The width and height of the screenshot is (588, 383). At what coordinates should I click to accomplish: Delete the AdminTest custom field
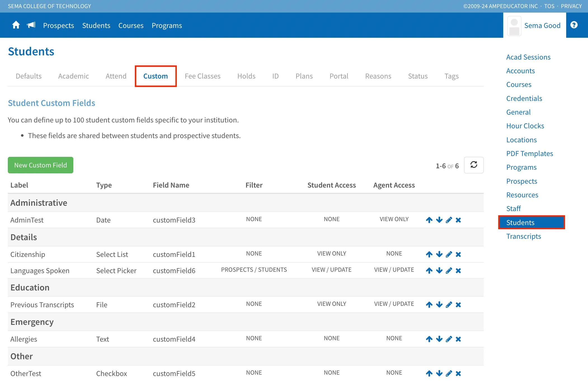pos(458,220)
